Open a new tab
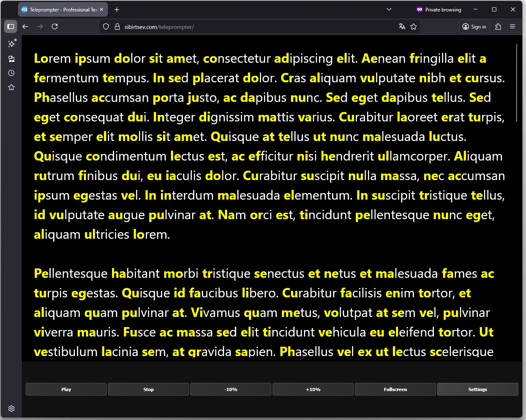This screenshot has height=420, width=526. 117,9
